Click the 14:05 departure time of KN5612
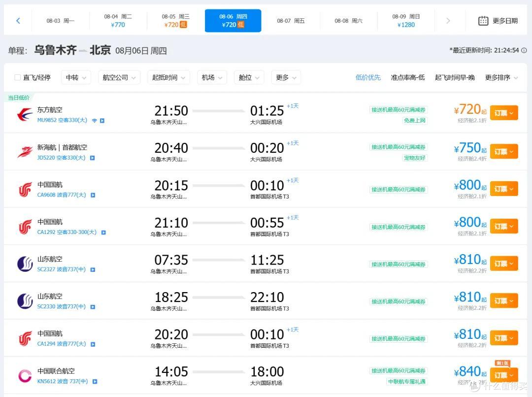The image size is (532, 397). click(171, 371)
